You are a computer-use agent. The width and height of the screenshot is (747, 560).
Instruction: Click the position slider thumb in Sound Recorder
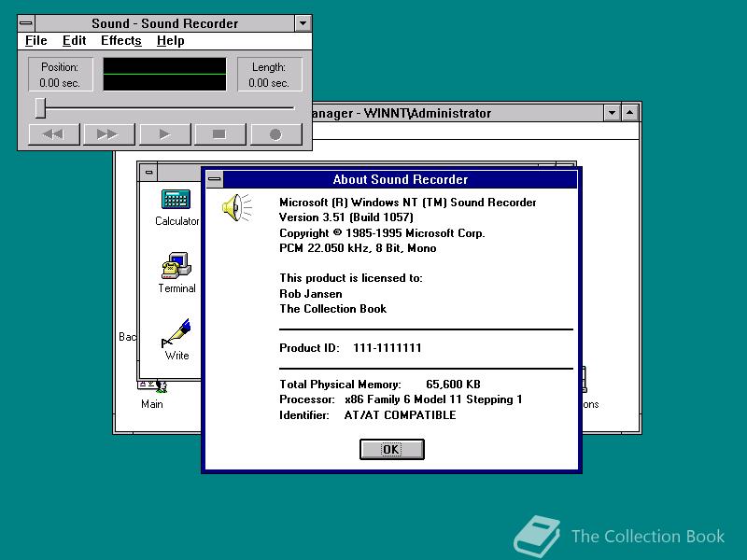(40, 108)
